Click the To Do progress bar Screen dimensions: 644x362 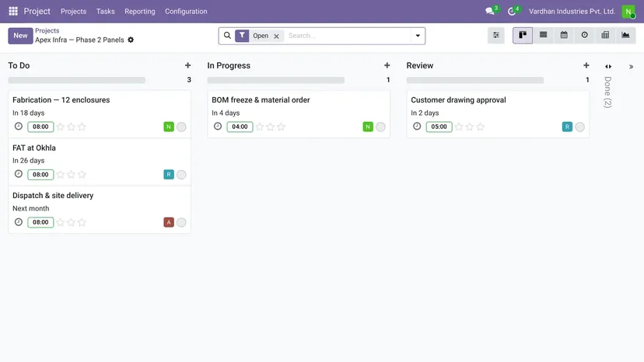[x=77, y=80]
